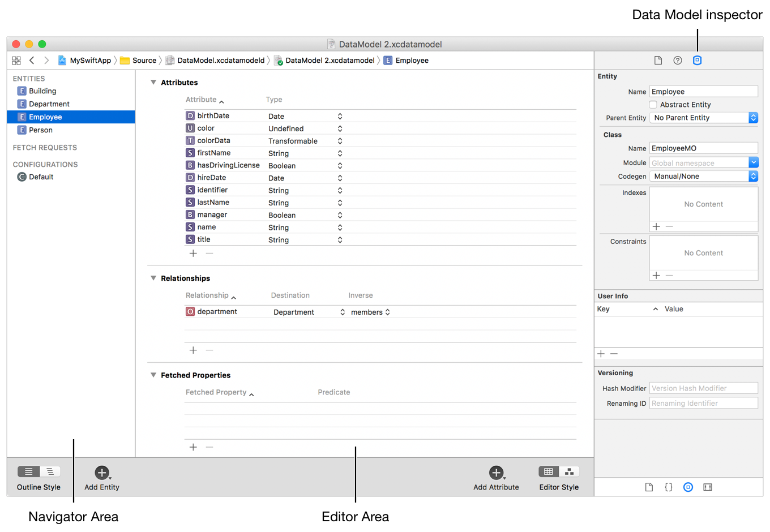The width and height of the screenshot is (770, 532).
Task: Show the Code Snippet library icon
Action: pos(668,487)
